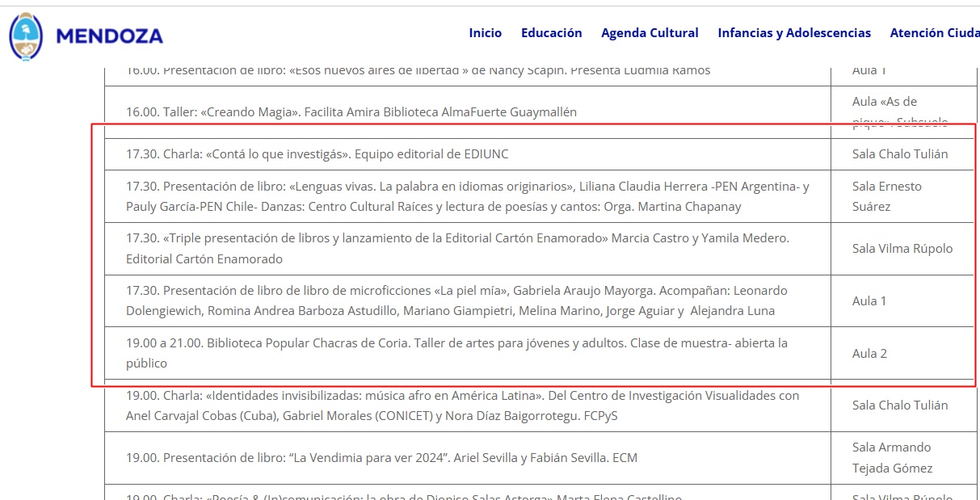Viewport: 980px width, 500px height.
Task: Click the «Lenguas vivas» book presentation text
Action: (x=467, y=196)
